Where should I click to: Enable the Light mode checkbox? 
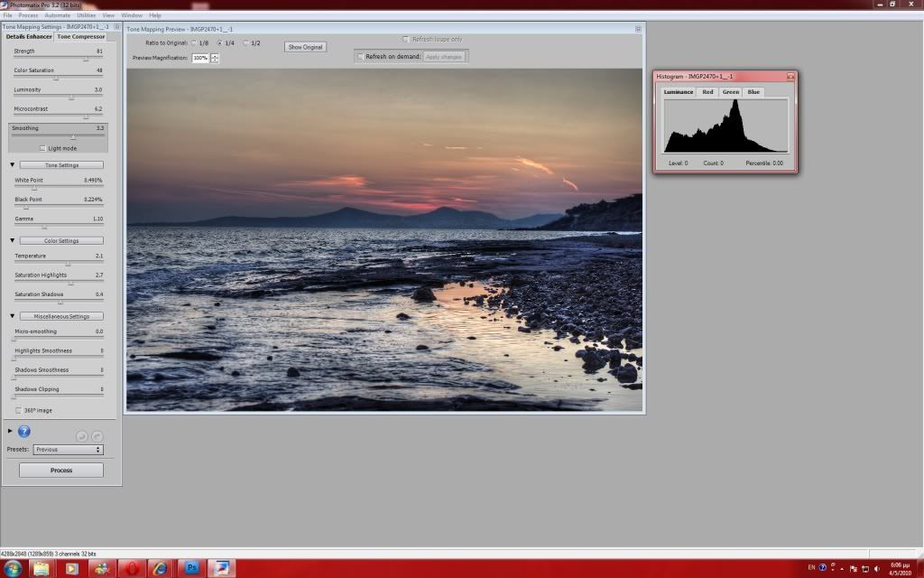tap(42, 148)
